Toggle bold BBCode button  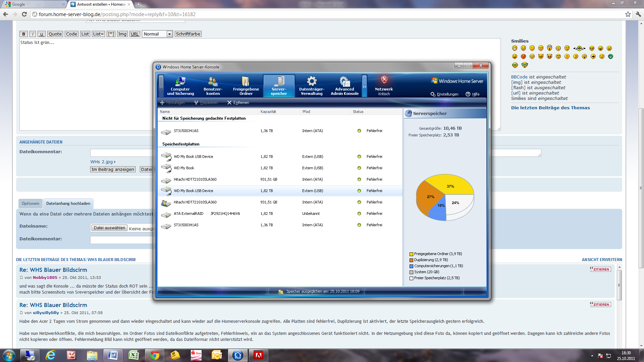click(x=23, y=34)
